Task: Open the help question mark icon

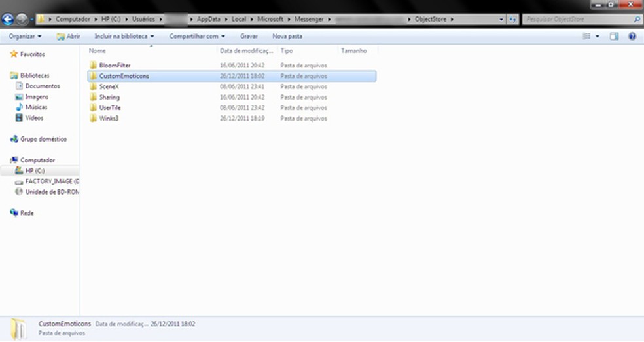Action: [x=632, y=36]
